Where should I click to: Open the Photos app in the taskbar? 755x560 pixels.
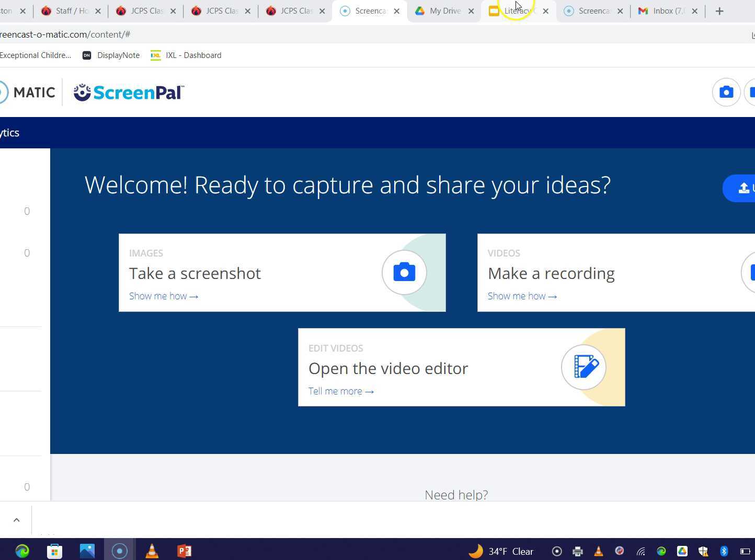click(x=87, y=551)
